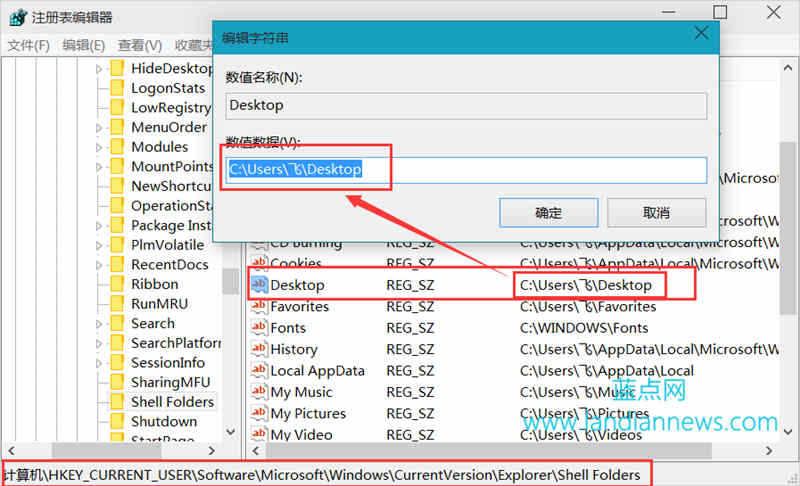Click the My Pictures value string icon
The image size is (800, 486).
point(259,413)
